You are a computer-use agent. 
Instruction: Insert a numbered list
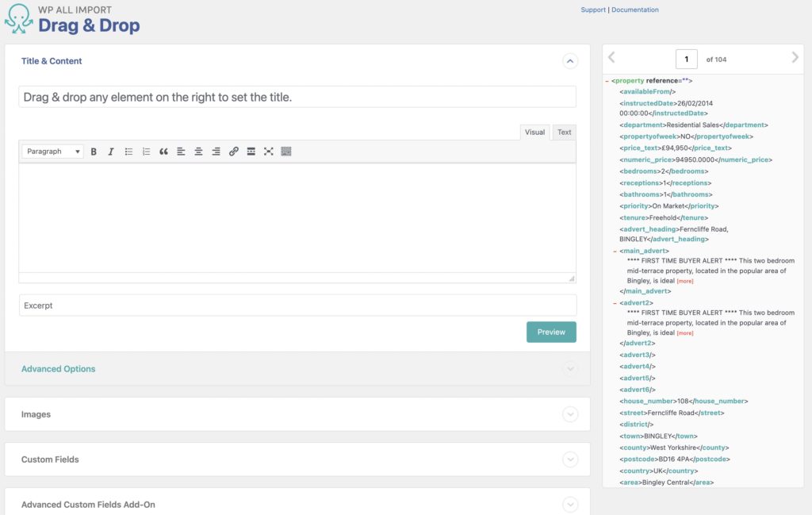146,152
